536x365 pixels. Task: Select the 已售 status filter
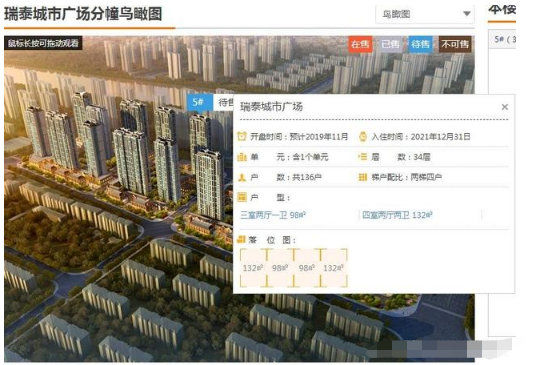coord(390,44)
